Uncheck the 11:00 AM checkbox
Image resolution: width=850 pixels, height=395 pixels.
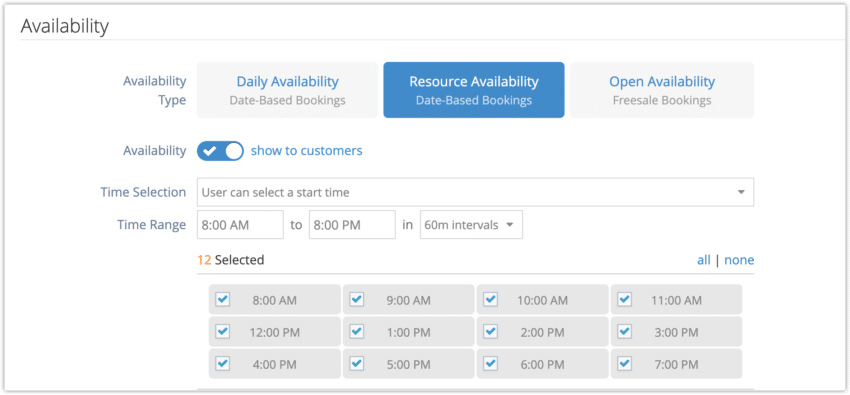[x=624, y=299]
